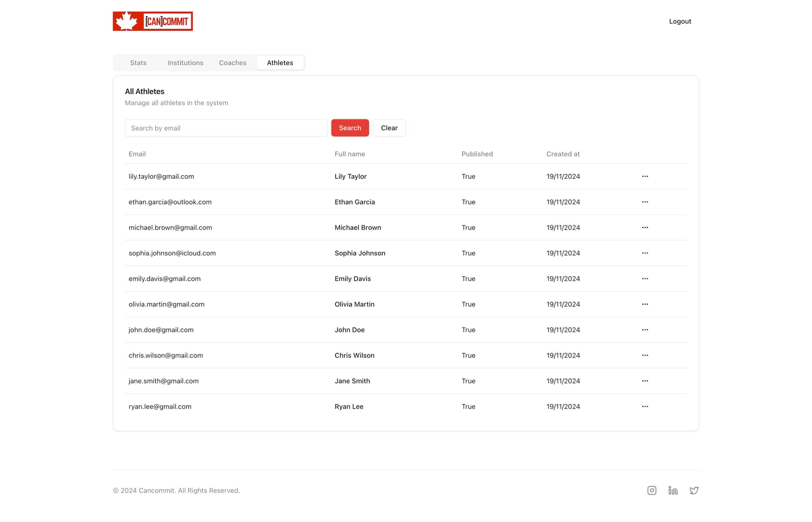The height and width of the screenshot is (522, 812).
Task: Click Published value True for Ryan Lee
Action: point(468,406)
